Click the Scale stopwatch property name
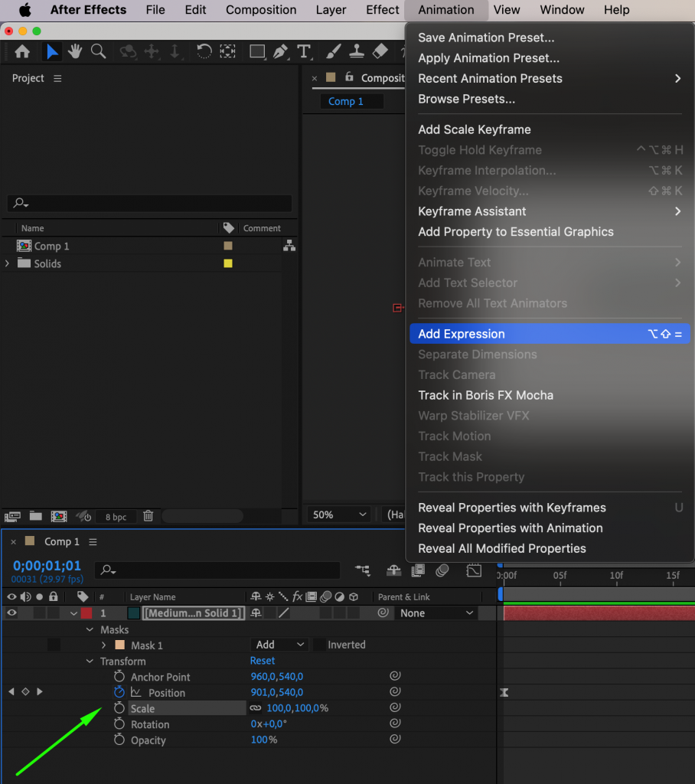This screenshot has height=784, width=695. point(142,708)
